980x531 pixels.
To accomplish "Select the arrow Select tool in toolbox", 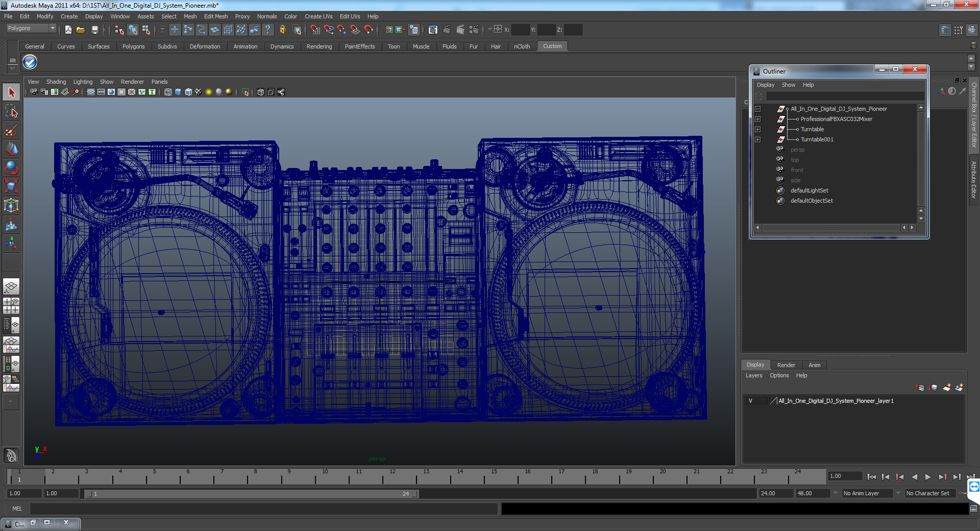I will 11,92.
